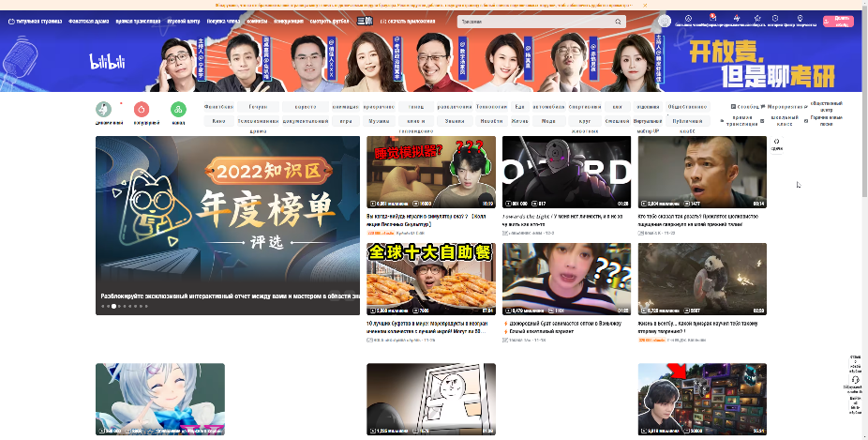Go to титульная страница home link

click(35, 21)
